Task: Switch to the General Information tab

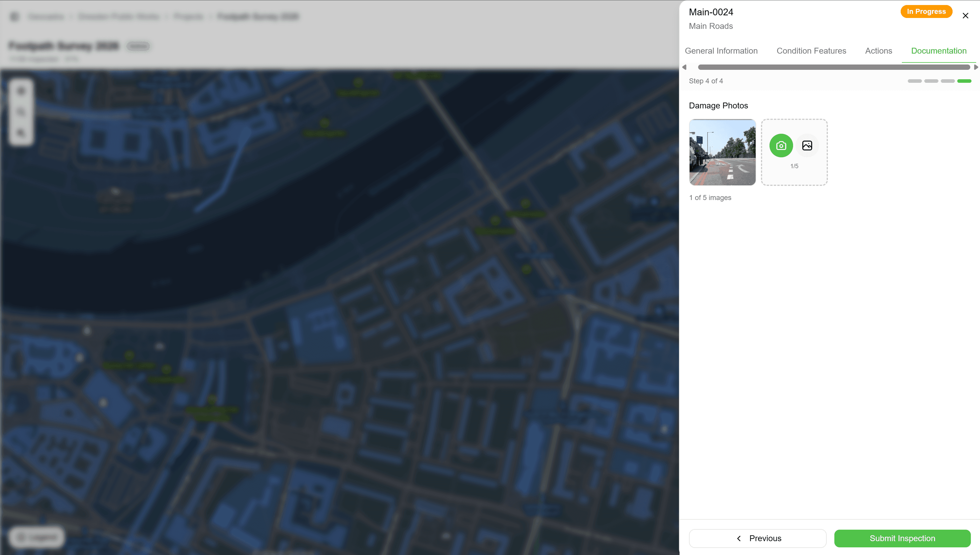Action: (x=721, y=51)
